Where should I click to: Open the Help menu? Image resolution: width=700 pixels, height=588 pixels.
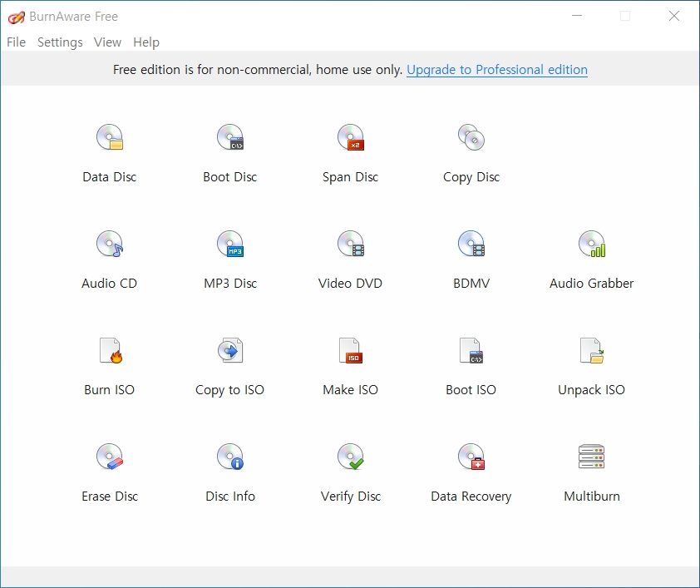coord(146,42)
